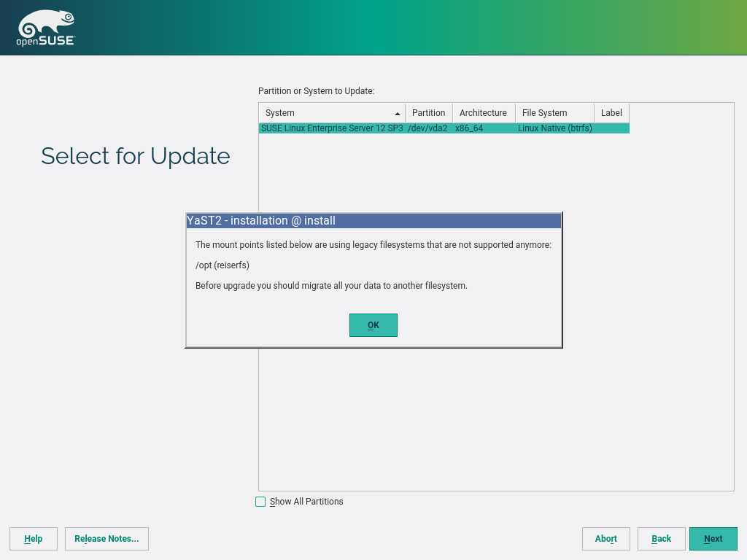This screenshot has height=560, width=747.
Task: Sort the table by Partition column
Action: pyautogui.click(x=428, y=113)
